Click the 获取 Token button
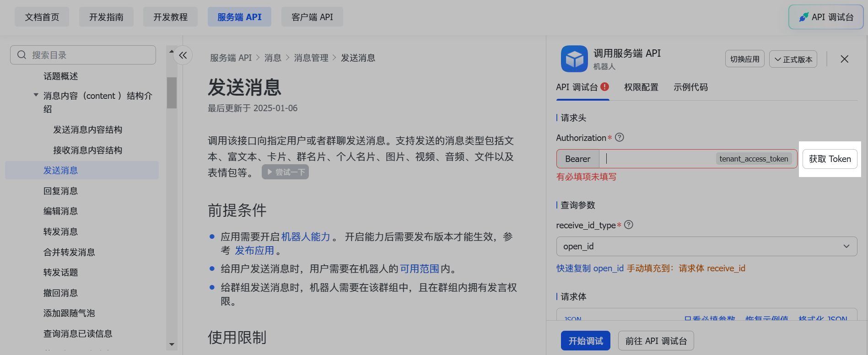 [x=829, y=159]
